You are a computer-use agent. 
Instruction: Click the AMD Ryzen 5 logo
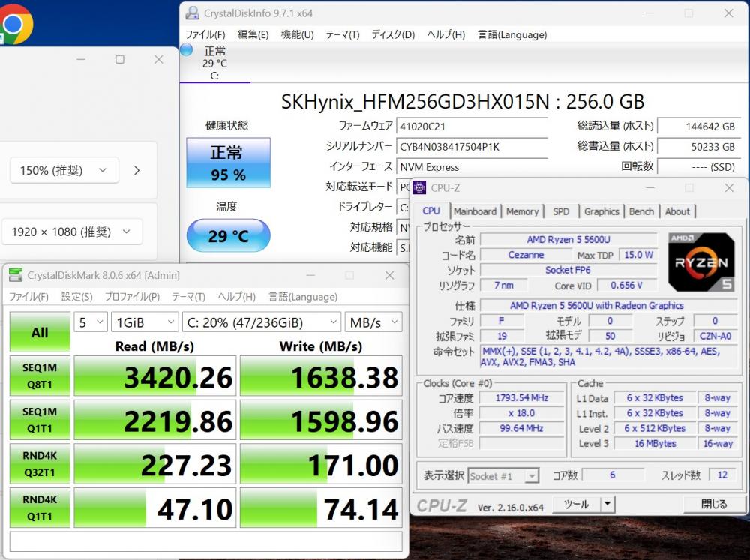[700, 262]
